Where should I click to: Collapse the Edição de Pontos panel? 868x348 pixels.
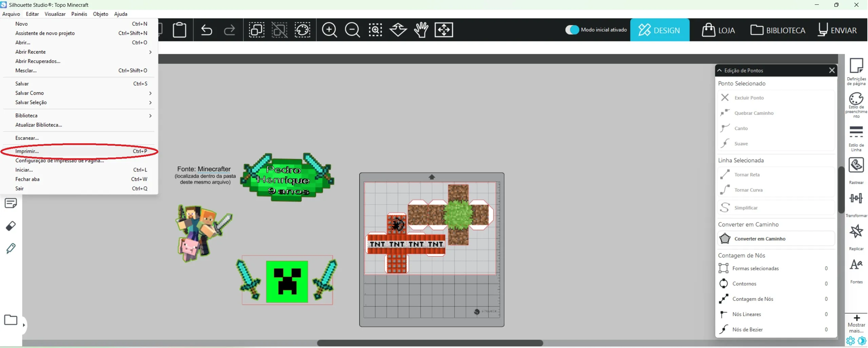click(719, 70)
